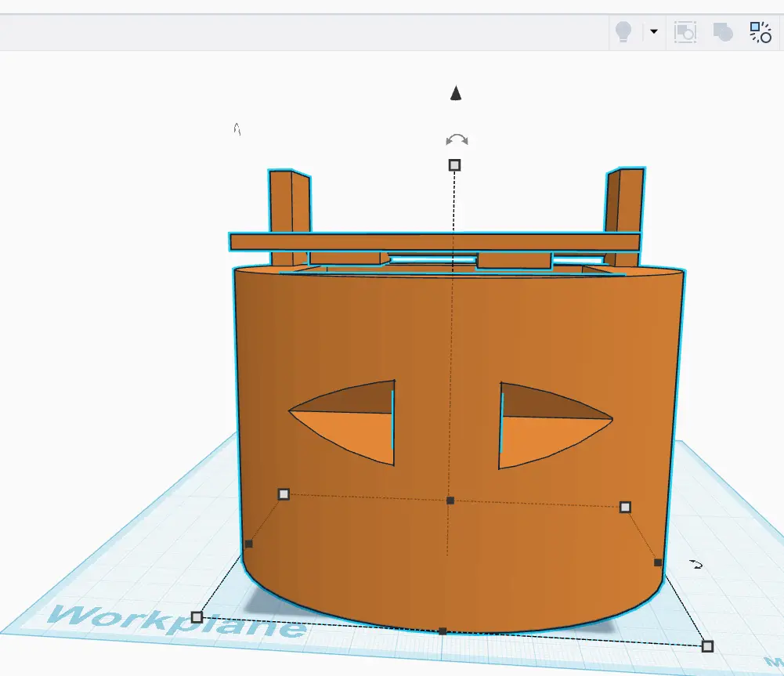Select the front-right white corner resize handle

[707, 646]
